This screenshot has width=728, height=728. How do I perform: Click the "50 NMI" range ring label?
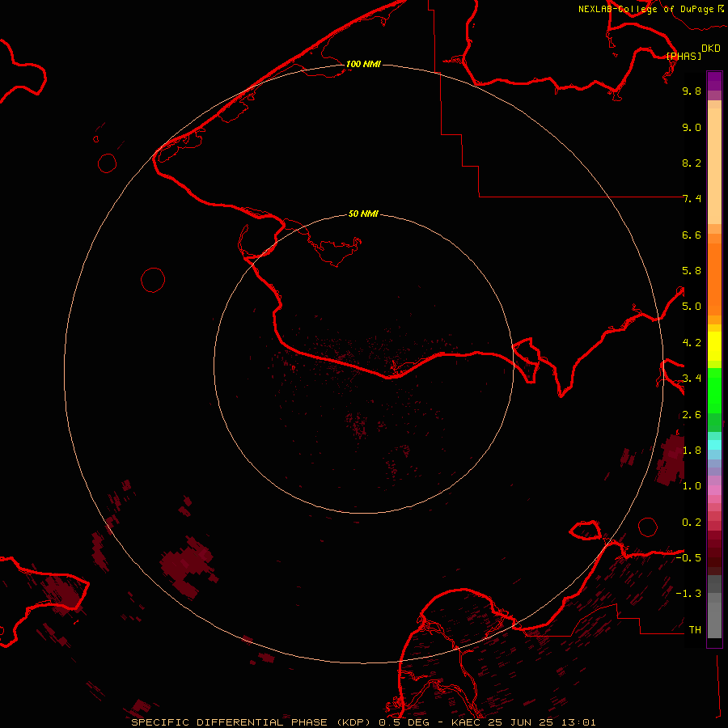click(363, 214)
